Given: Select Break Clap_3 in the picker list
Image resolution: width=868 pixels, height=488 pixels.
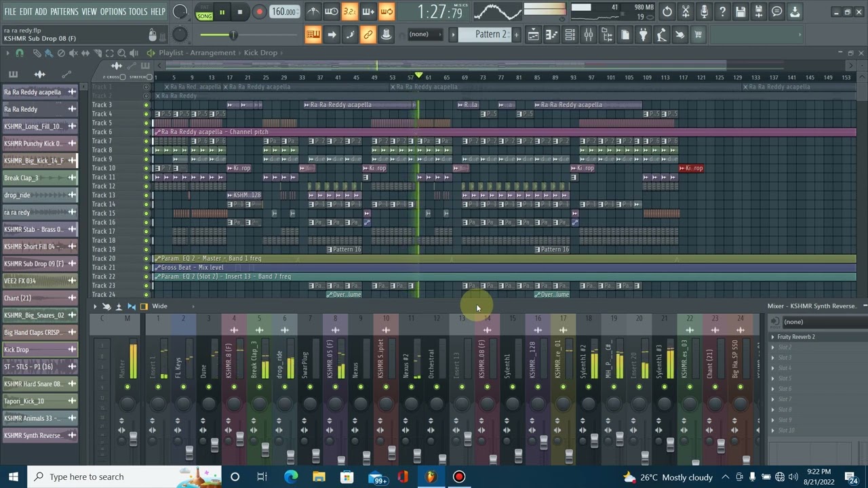Looking at the screenshot, I should point(40,178).
